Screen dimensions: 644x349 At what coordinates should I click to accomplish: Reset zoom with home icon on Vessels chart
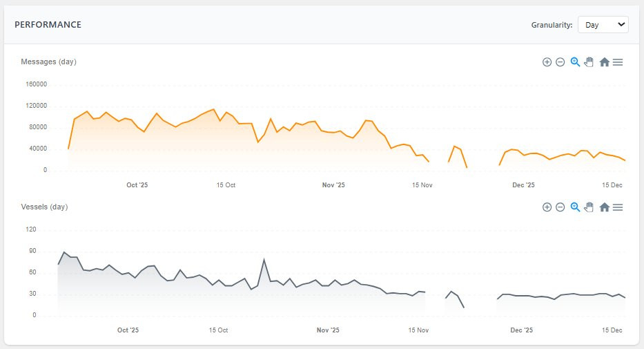point(604,207)
